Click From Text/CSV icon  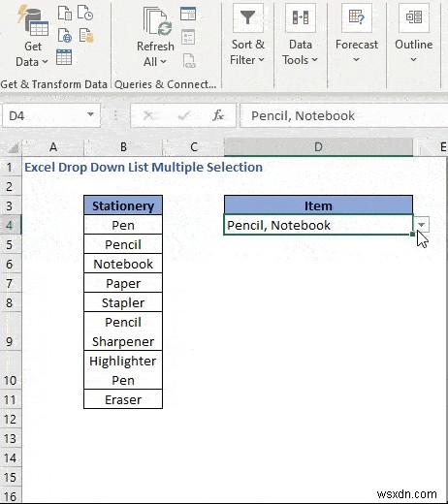tap(65, 13)
